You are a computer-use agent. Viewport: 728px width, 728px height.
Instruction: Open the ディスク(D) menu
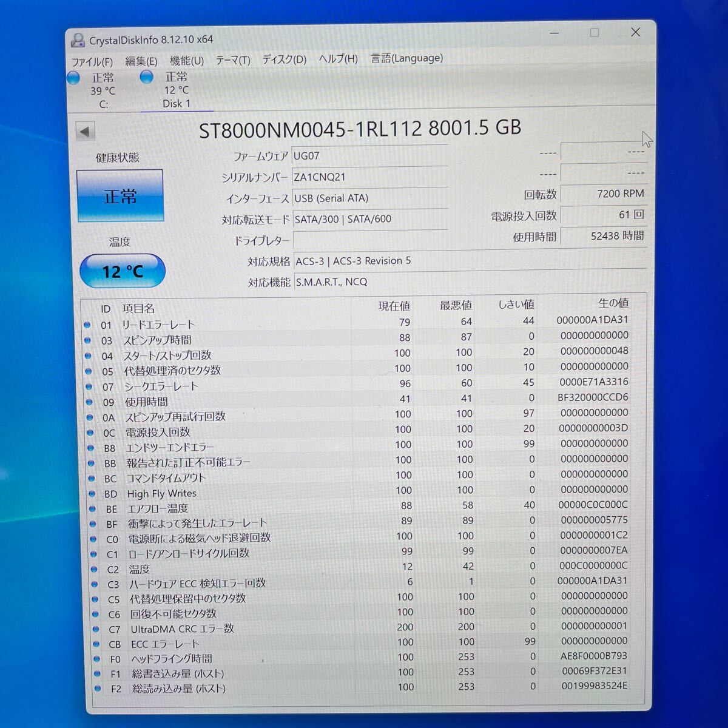pos(285,59)
